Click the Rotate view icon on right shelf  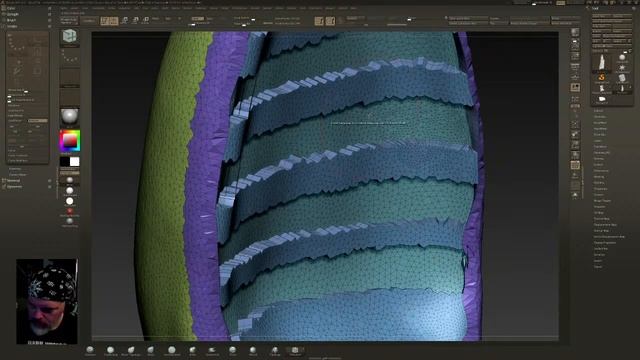575,155
